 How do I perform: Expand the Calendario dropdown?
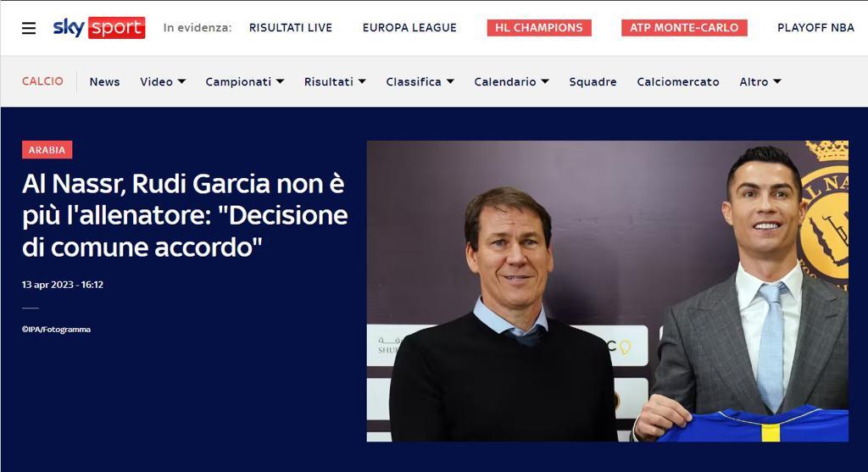tap(511, 82)
